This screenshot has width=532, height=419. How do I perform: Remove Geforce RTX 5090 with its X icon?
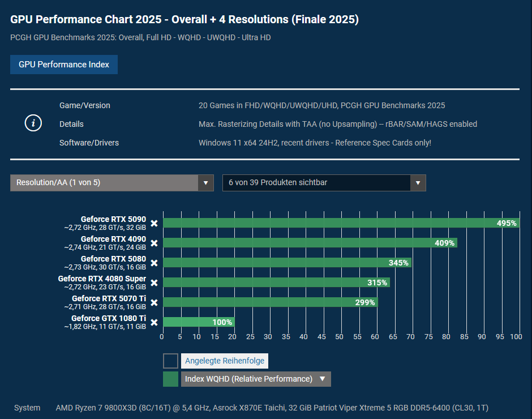point(154,224)
